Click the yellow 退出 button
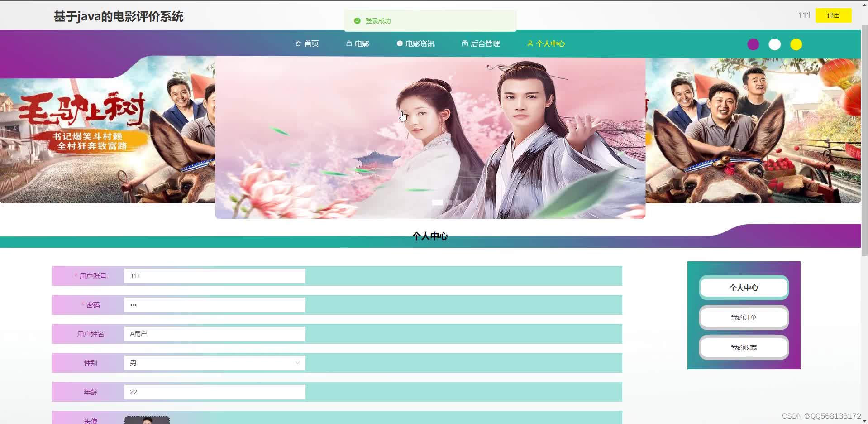868x424 pixels. [833, 15]
